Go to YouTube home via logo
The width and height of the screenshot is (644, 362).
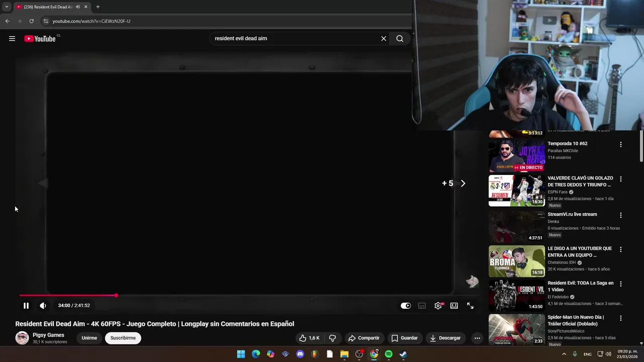(x=40, y=39)
